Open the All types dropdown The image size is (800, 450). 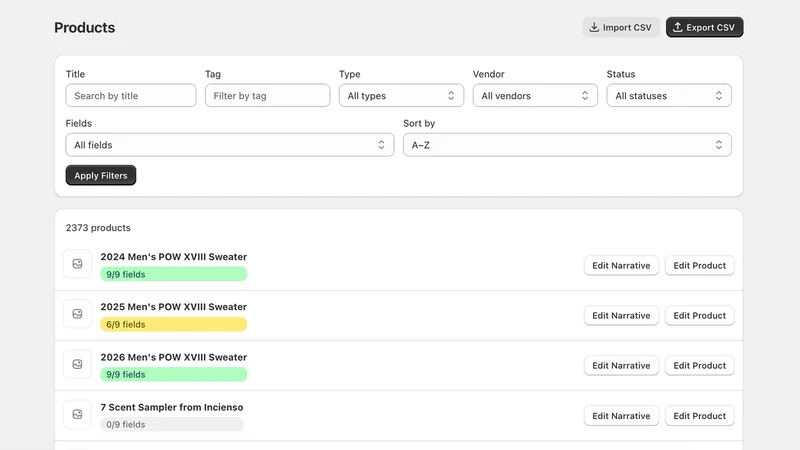click(401, 95)
